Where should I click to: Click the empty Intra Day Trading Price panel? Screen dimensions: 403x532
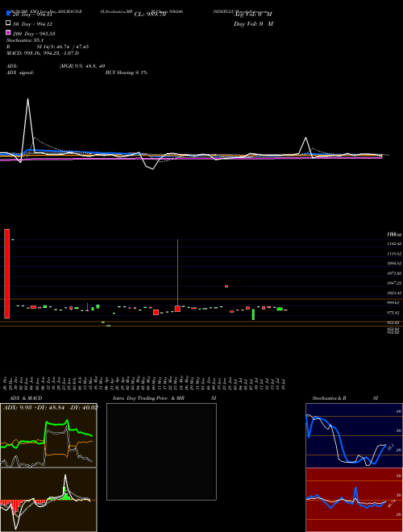tap(161, 451)
